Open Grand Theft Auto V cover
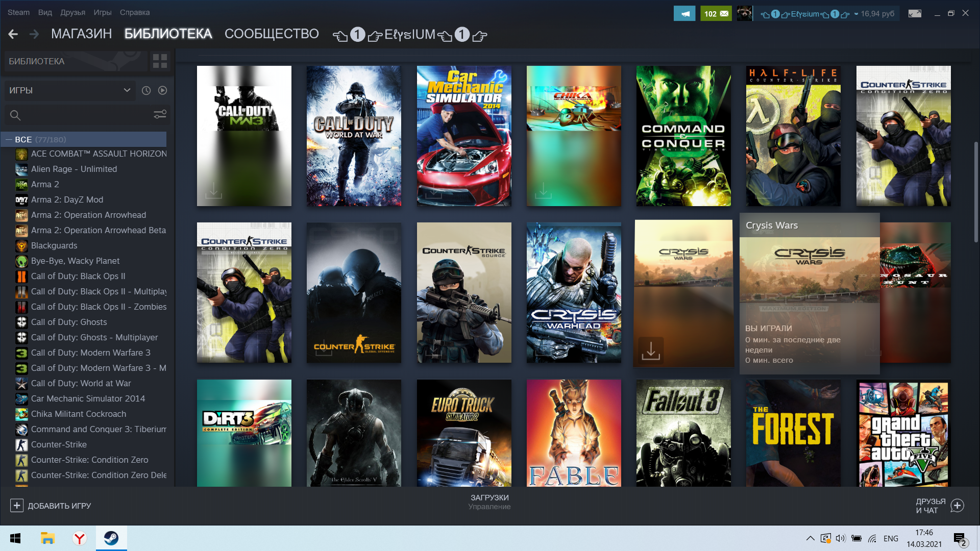The height and width of the screenshot is (551, 980). (903, 433)
